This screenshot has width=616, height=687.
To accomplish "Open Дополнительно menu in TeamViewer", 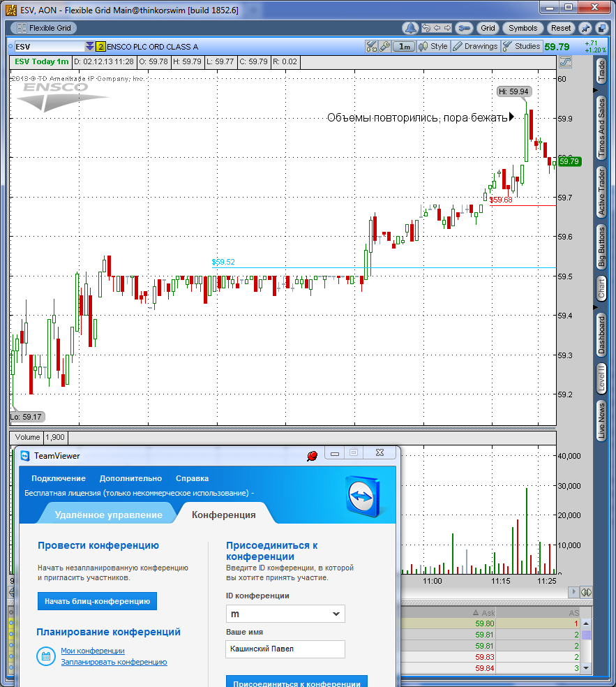I will [130, 478].
